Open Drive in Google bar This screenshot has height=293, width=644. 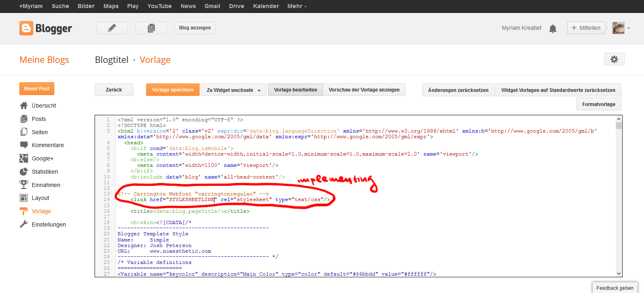237,6
